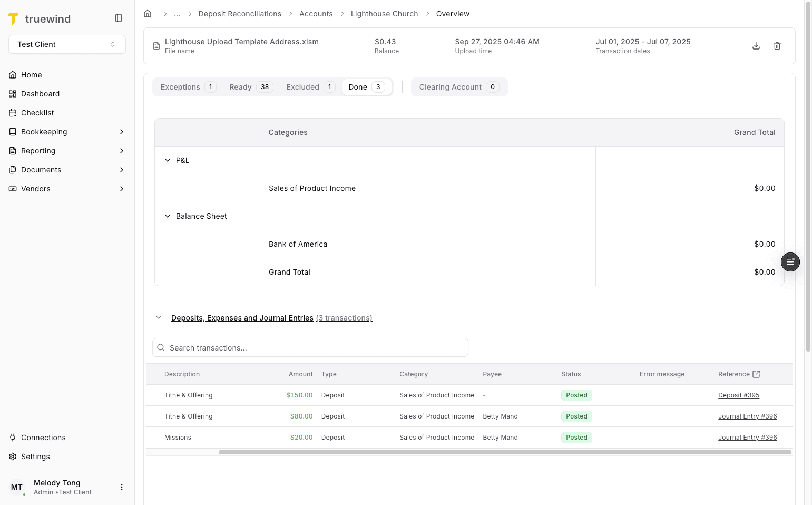Expand the Bookkeeping sidebar menu
812x505 pixels.
coord(122,132)
